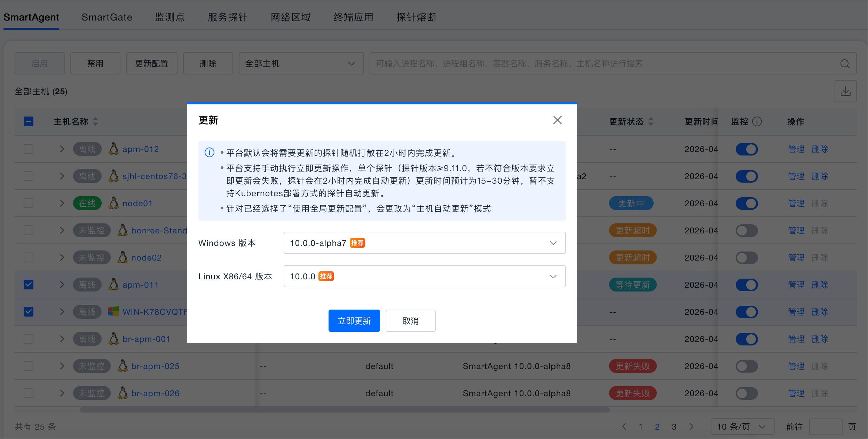Switch to SmartGate tab

107,17
